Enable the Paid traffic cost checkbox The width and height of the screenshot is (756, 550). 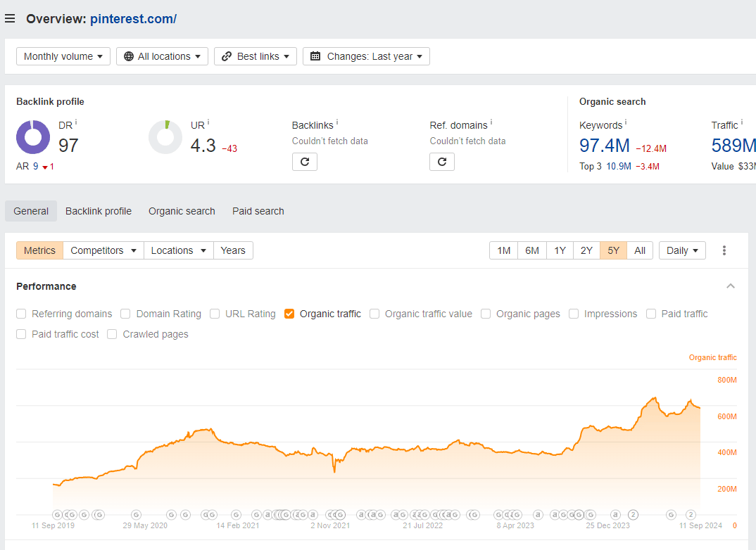(x=21, y=334)
